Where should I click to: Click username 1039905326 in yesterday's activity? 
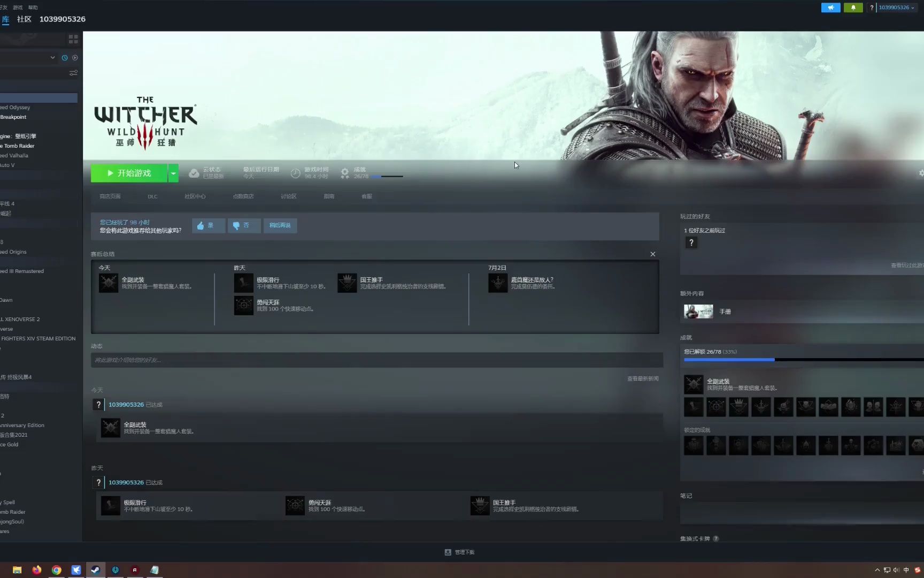126,483
